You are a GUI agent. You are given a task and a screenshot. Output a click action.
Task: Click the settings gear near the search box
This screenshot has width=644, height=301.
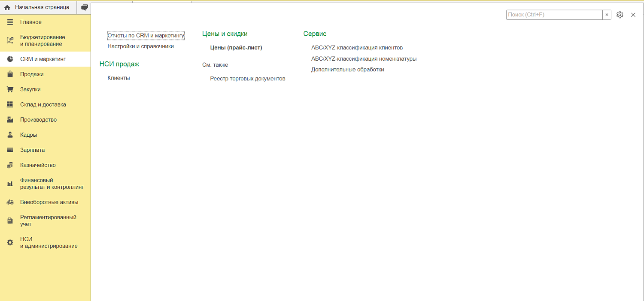(620, 14)
